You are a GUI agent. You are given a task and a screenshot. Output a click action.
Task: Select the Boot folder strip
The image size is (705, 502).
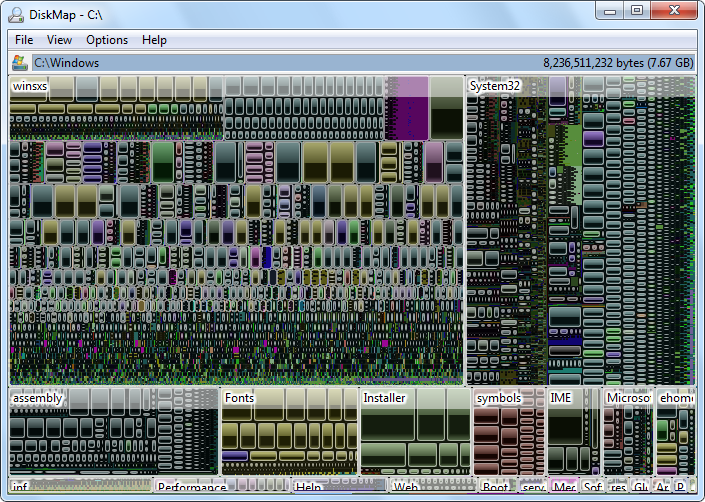pos(499,484)
